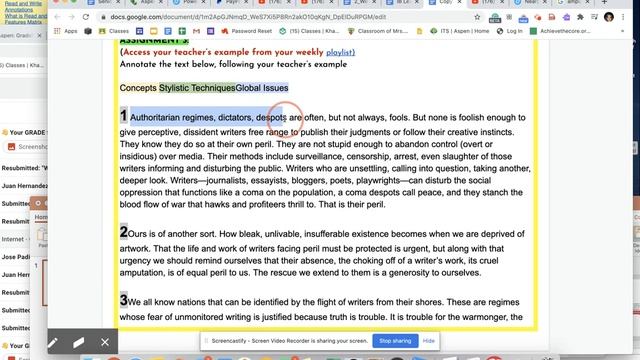Open the Google Docs bookmark icon
The height and width of the screenshot is (360, 640).
tap(168, 31)
